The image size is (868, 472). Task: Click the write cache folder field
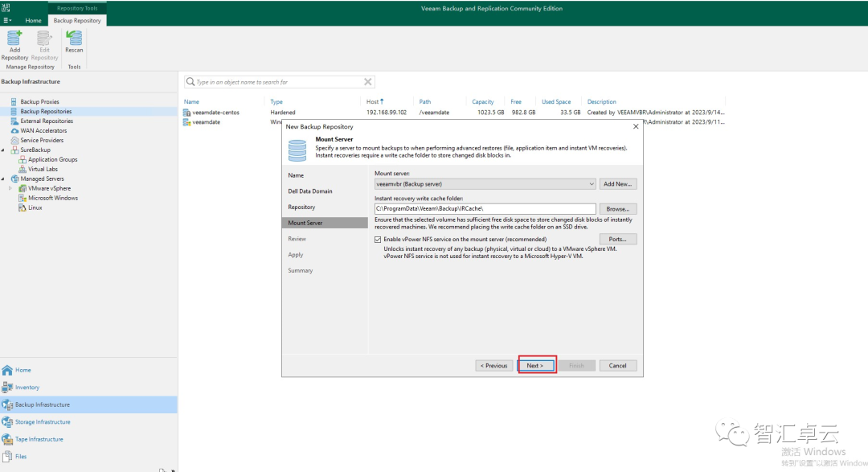485,209
